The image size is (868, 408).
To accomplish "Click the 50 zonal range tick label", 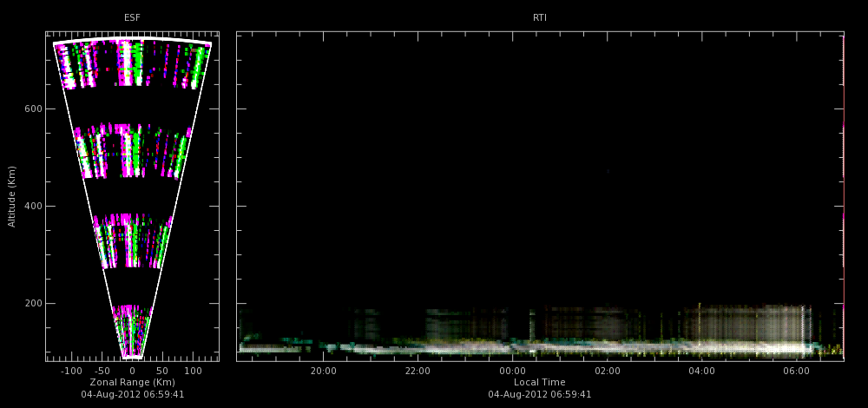I will coord(162,371).
